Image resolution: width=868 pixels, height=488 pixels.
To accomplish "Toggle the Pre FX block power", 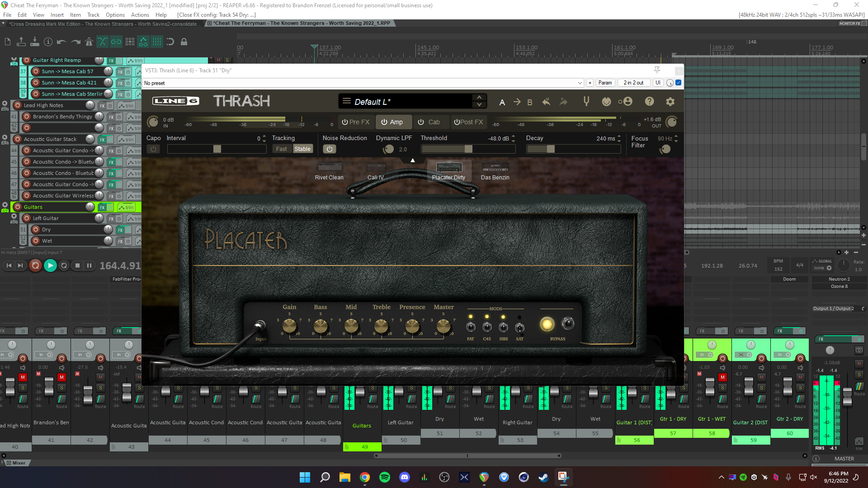I will (x=345, y=122).
